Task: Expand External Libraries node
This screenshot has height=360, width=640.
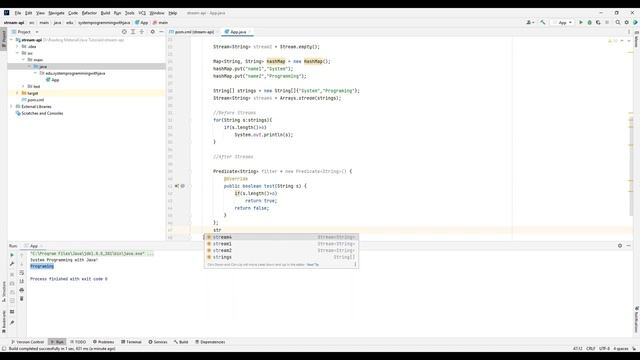Action: [11, 107]
